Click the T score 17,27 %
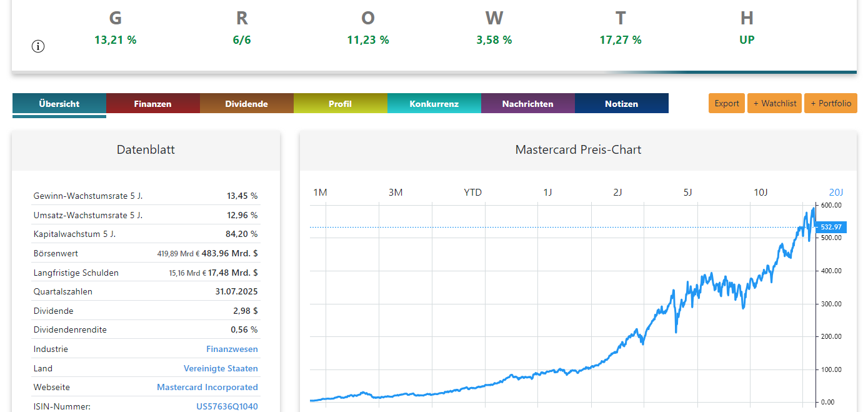Image resolution: width=868 pixels, height=412 pixels. pyautogui.click(x=621, y=40)
